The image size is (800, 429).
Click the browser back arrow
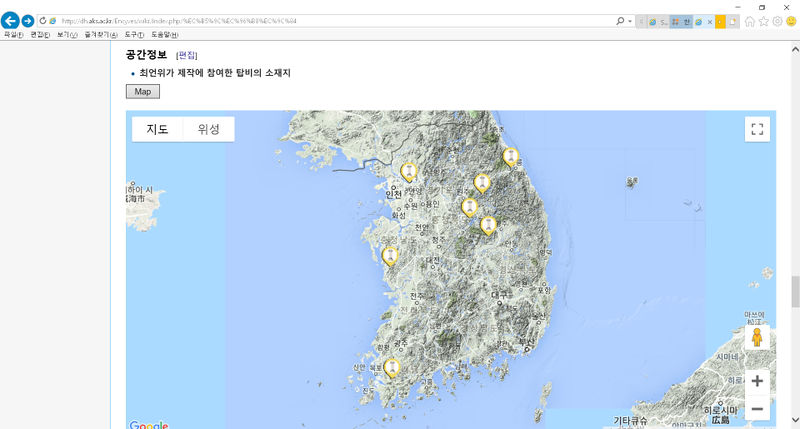[x=11, y=20]
